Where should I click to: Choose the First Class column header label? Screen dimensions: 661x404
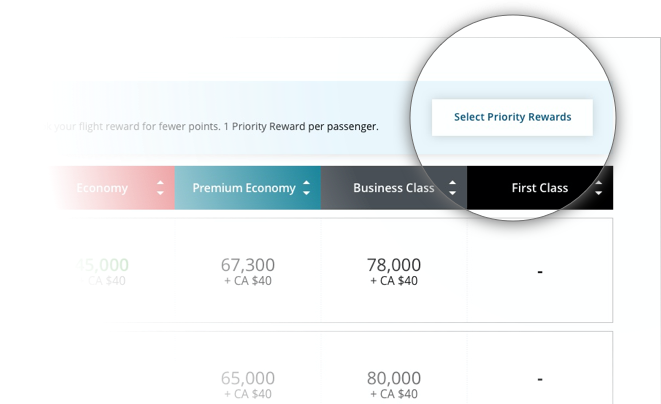point(539,188)
